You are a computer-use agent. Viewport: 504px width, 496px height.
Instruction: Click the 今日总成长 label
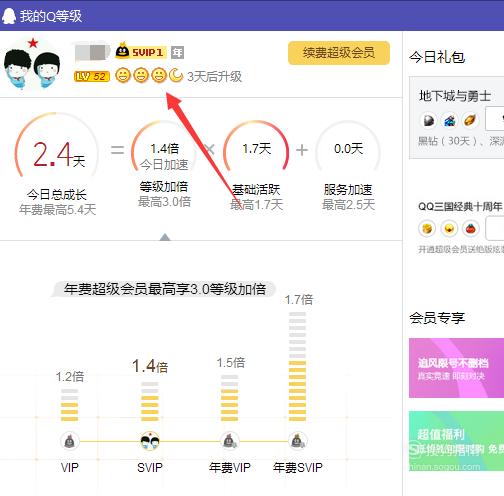57,195
